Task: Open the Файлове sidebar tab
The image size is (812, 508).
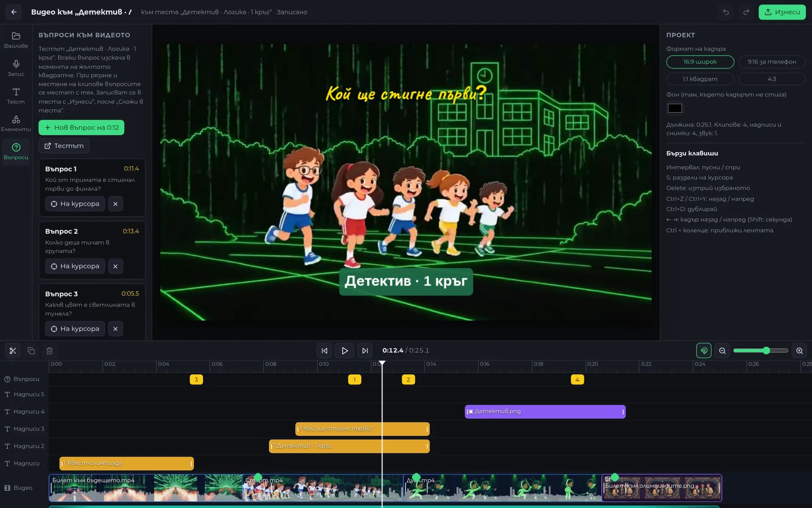Action: 16,40
